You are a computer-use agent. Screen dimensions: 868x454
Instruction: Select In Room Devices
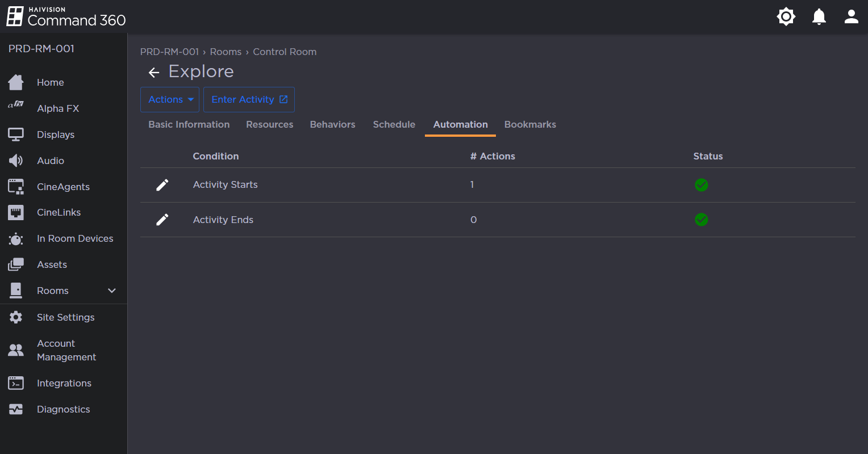pyautogui.click(x=75, y=238)
